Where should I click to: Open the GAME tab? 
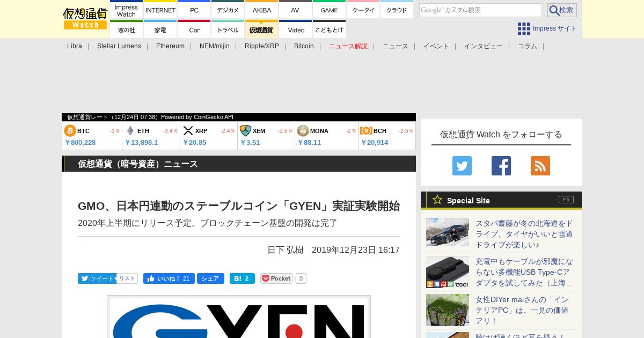pyautogui.click(x=329, y=10)
